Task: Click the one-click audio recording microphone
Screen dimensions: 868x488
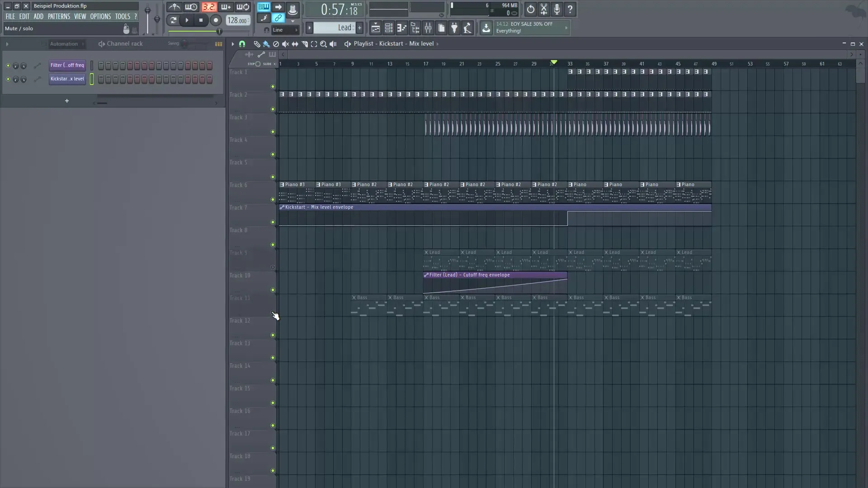Action: pos(557,9)
